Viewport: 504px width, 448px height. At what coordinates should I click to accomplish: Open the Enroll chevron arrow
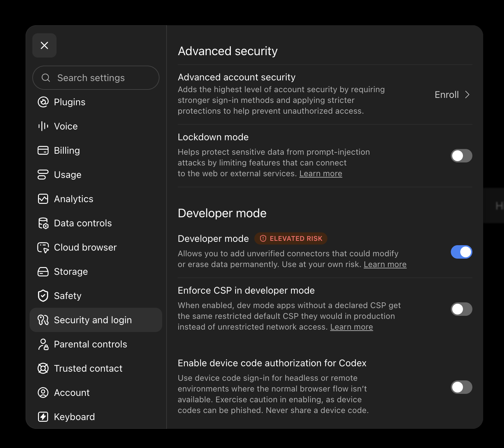click(x=467, y=95)
